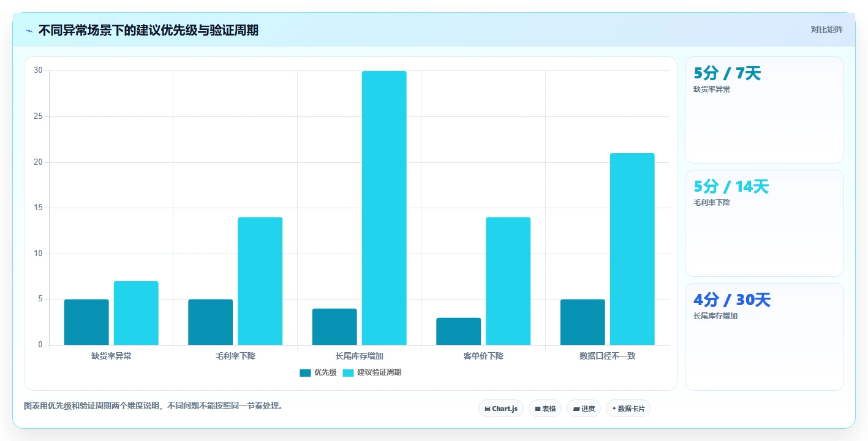Click the 缺货率异常 x-axis label
Image resolution: width=868 pixels, height=441 pixels.
111,356
